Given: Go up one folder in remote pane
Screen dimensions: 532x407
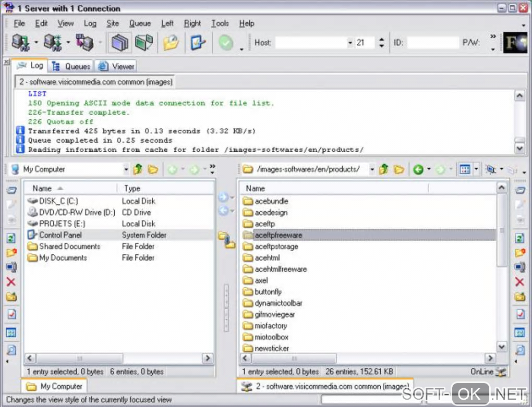Looking at the screenshot, I should click(x=384, y=169).
